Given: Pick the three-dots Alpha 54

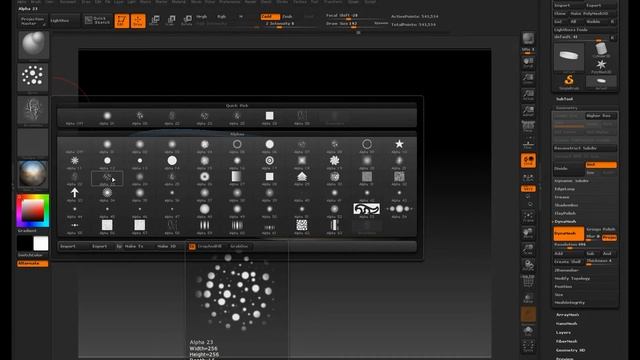Looking at the screenshot, I should [x=399, y=209].
